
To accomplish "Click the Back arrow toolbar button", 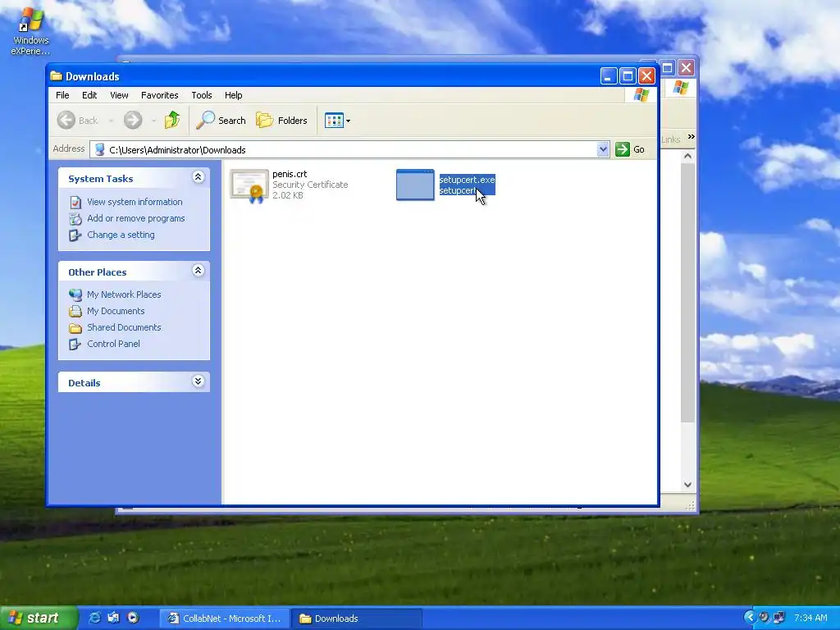I will tap(78, 121).
